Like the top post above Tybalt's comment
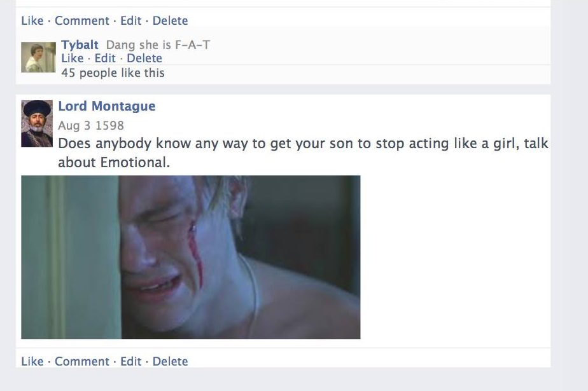This screenshot has width=588, height=391. point(32,20)
